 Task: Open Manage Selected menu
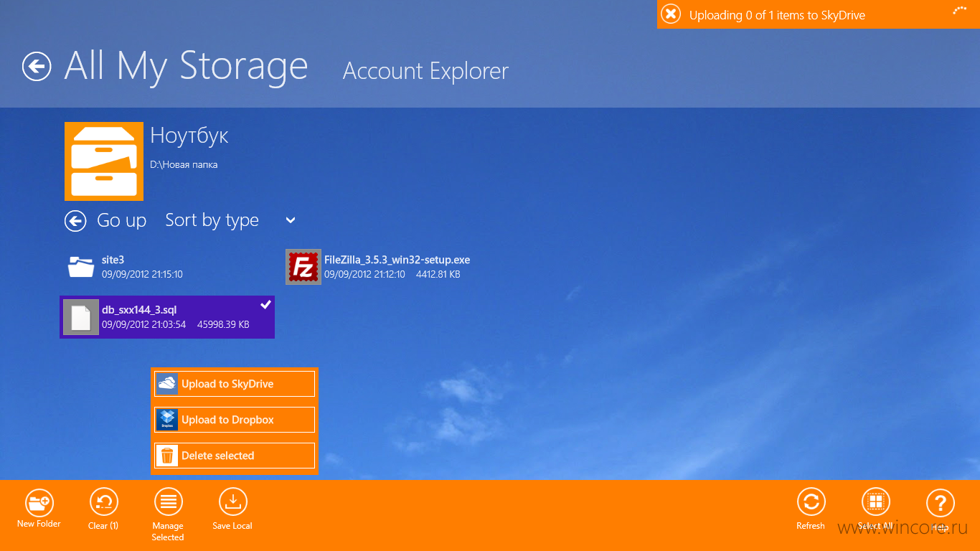tap(168, 514)
